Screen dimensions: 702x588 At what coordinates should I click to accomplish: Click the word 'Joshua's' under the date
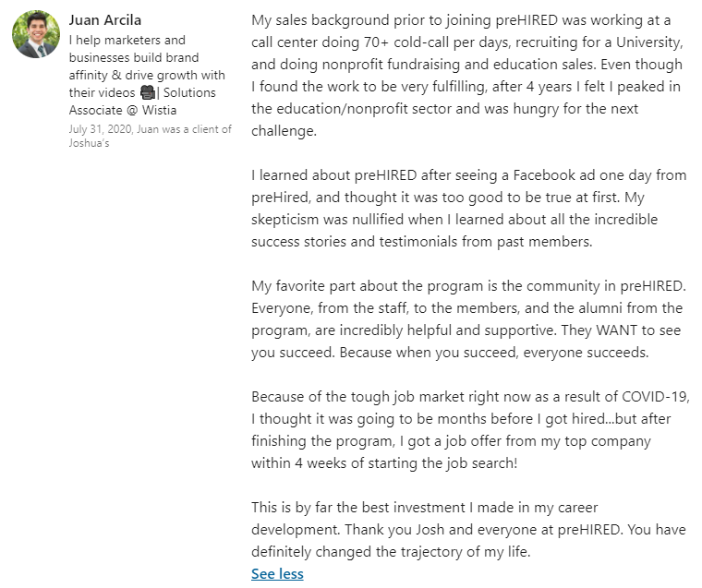pos(90,143)
